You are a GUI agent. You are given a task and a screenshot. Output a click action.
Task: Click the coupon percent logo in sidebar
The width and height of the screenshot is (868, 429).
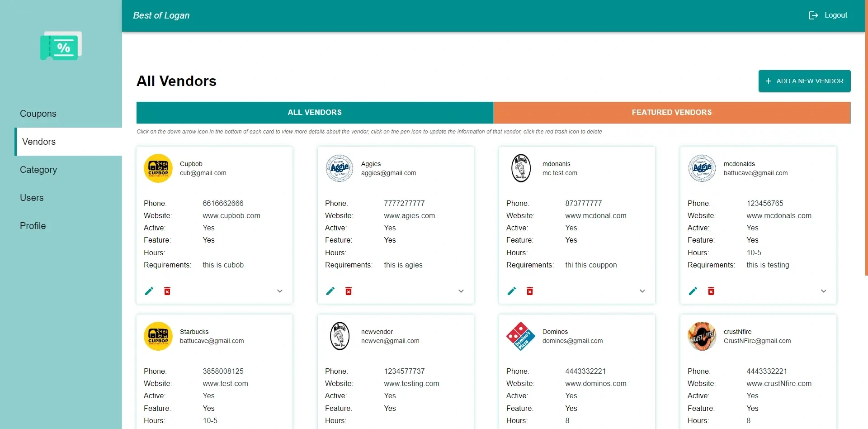point(61,46)
